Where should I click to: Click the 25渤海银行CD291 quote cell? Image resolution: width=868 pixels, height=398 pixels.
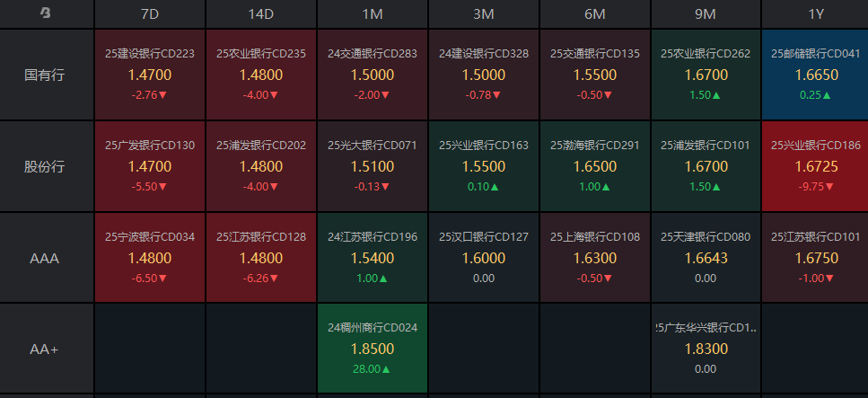pyautogui.click(x=595, y=166)
